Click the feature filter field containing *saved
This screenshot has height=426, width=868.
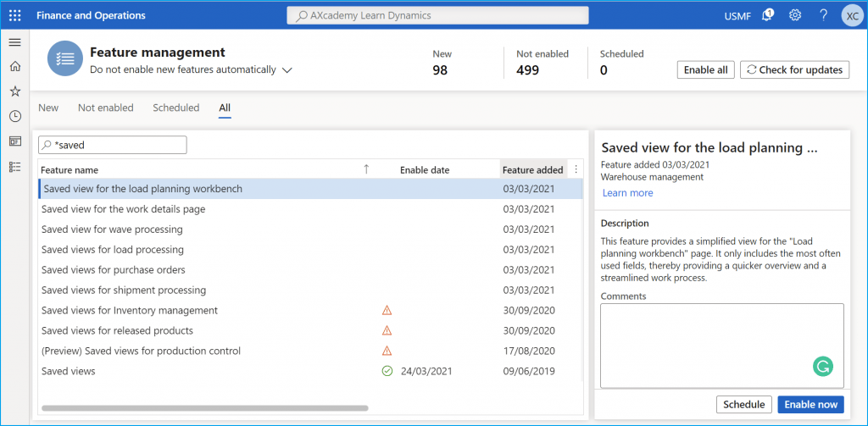coord(113,145)
